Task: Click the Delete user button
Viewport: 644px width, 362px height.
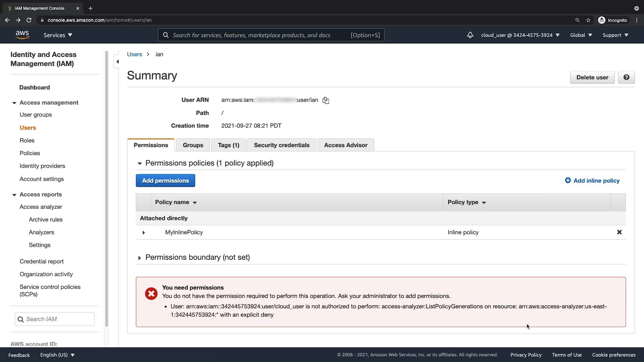Action: click(592, 77)
